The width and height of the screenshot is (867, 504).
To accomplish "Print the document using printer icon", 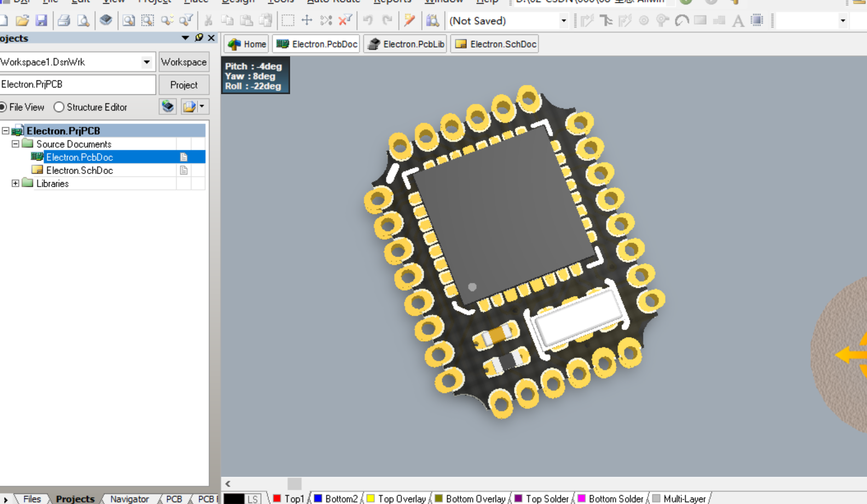I will click(64, 21).
